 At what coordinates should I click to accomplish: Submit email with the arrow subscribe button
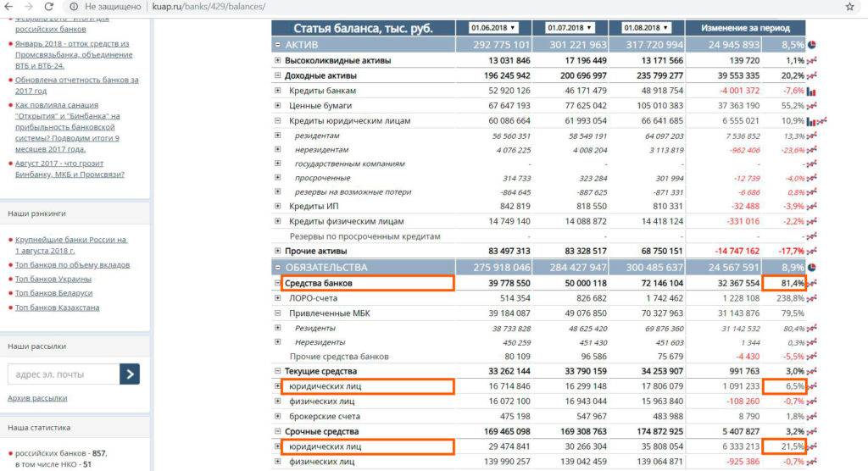(x=130, y=374)
